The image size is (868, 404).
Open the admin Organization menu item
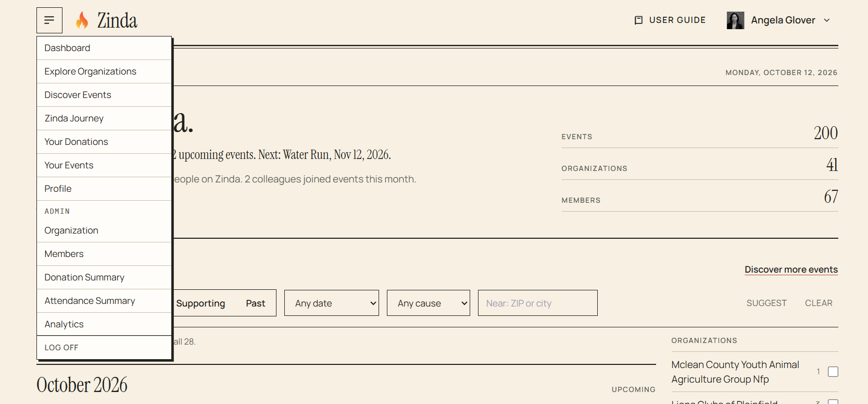[x=104, y=230]
